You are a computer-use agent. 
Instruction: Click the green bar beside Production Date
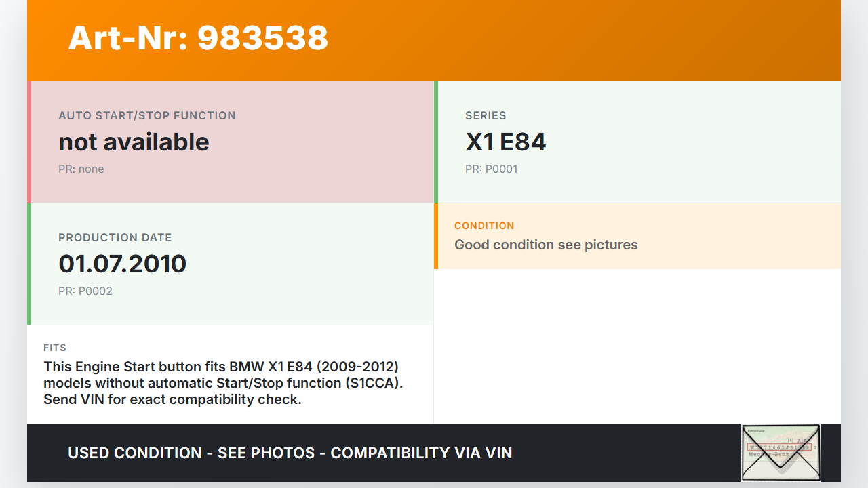[29, 264]
